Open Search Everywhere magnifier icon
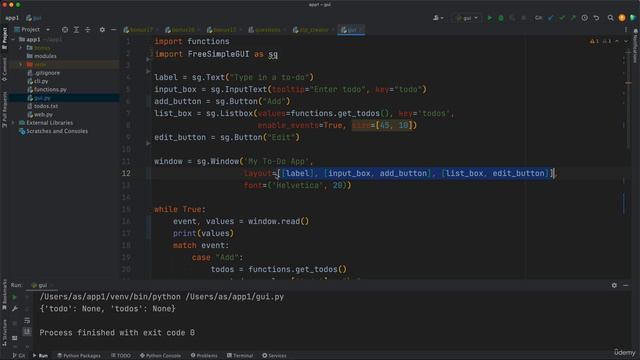Viewport: 640px width, 360px height. pyautogui.click(x=610, y=18)
